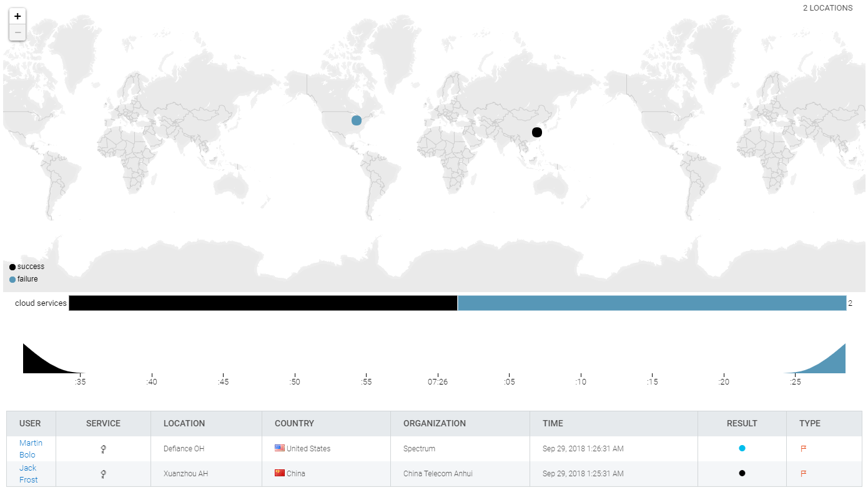Click the black success segment of cloud services bar
Viewport: 868px width, 490px height.
(263, 303)
